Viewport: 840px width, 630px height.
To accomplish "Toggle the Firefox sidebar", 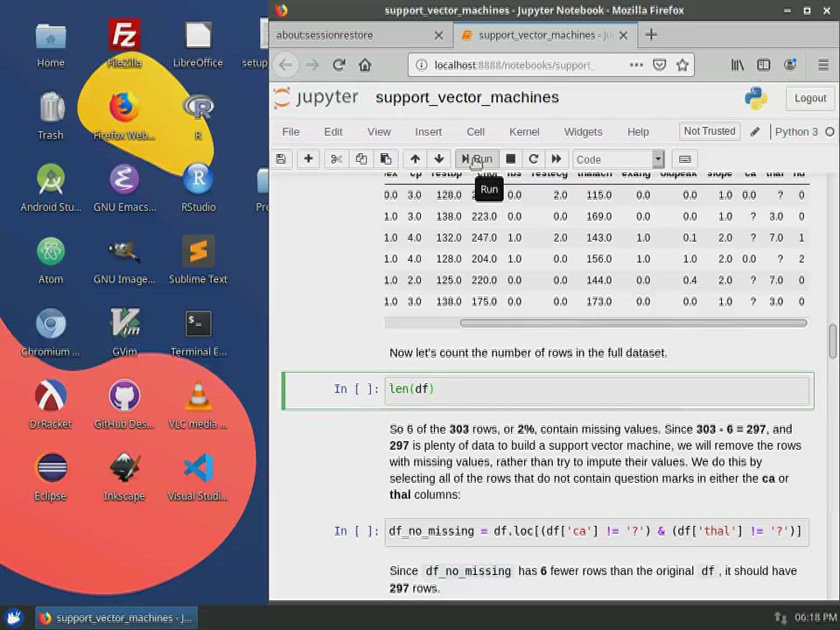I will pos(763,65).
